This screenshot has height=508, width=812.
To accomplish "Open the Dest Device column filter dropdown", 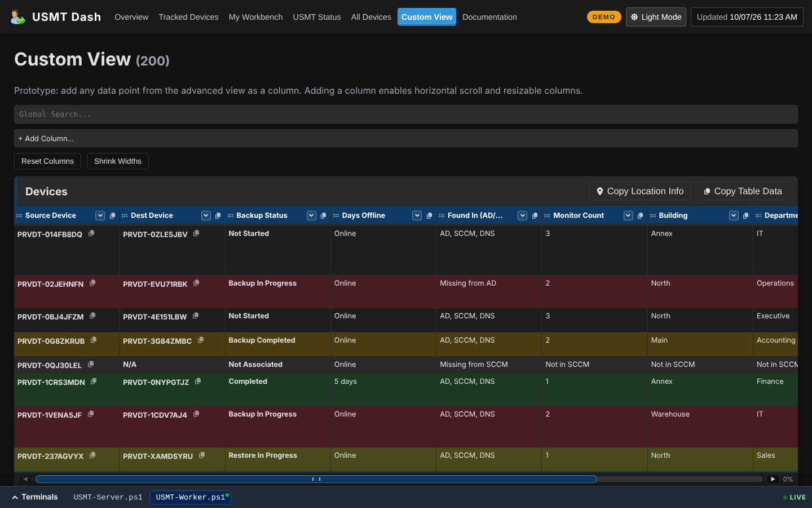I will [206, 216].
